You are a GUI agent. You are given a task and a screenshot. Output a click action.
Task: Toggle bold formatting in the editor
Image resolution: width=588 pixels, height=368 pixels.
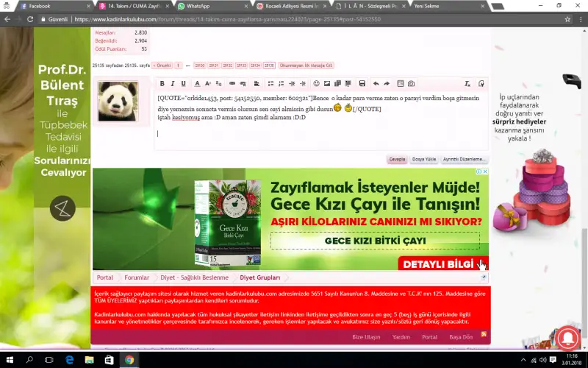pos(162,84)
